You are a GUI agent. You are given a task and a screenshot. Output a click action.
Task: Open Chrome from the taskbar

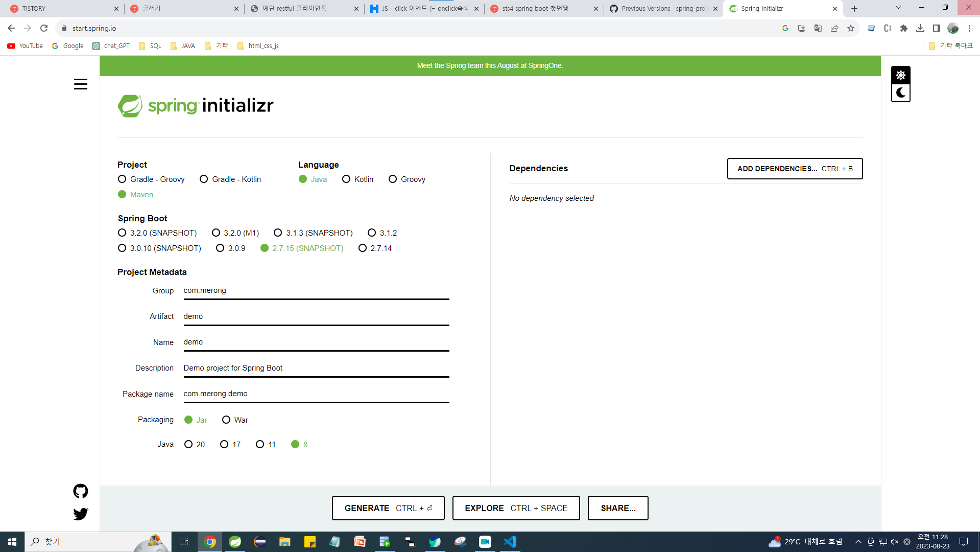pos(210,542)
